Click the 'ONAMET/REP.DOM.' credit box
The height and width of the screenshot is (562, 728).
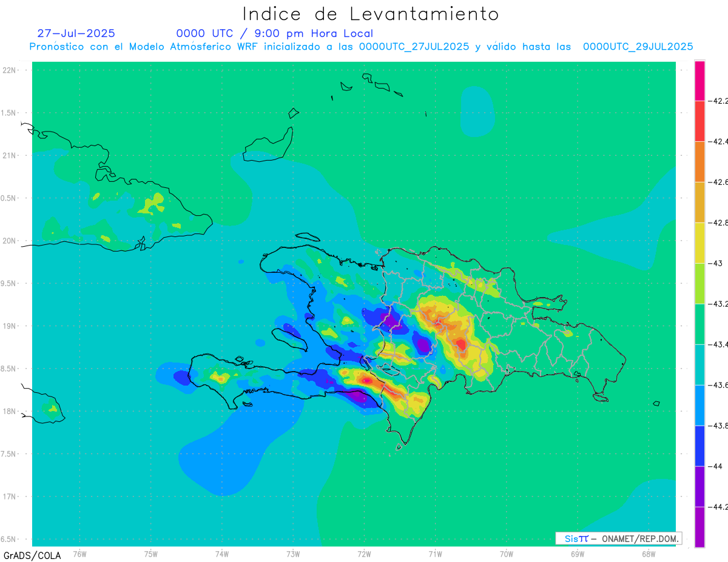(x=618, y=538)
